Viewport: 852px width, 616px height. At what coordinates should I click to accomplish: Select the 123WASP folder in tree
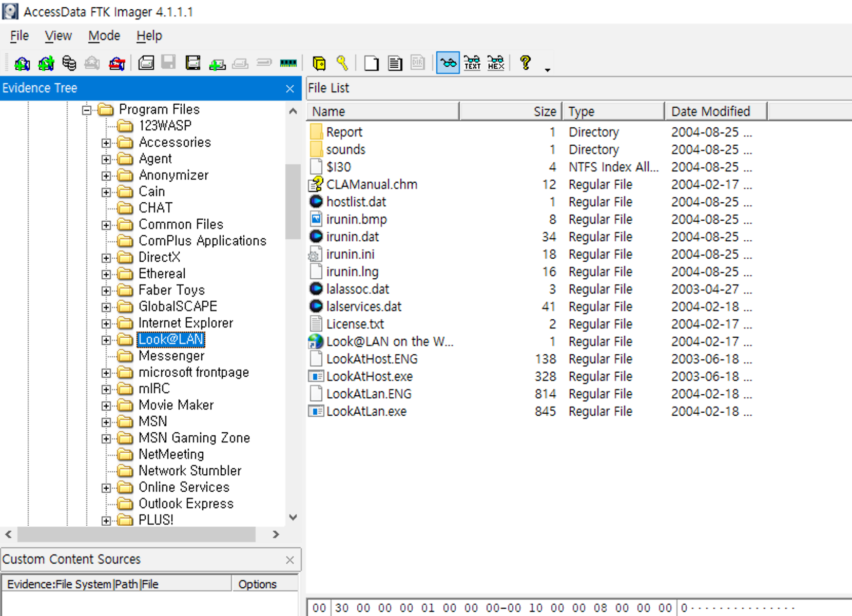[165, 126]
